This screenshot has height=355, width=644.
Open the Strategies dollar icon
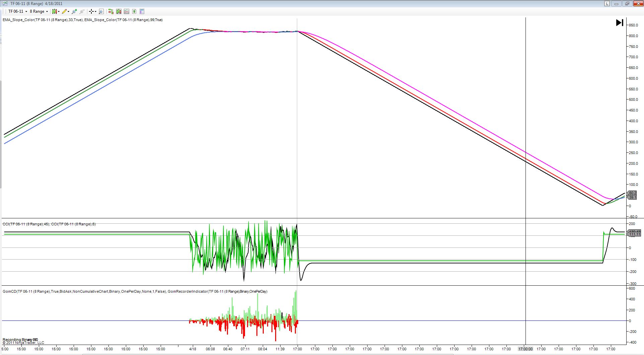click(134, 11)
